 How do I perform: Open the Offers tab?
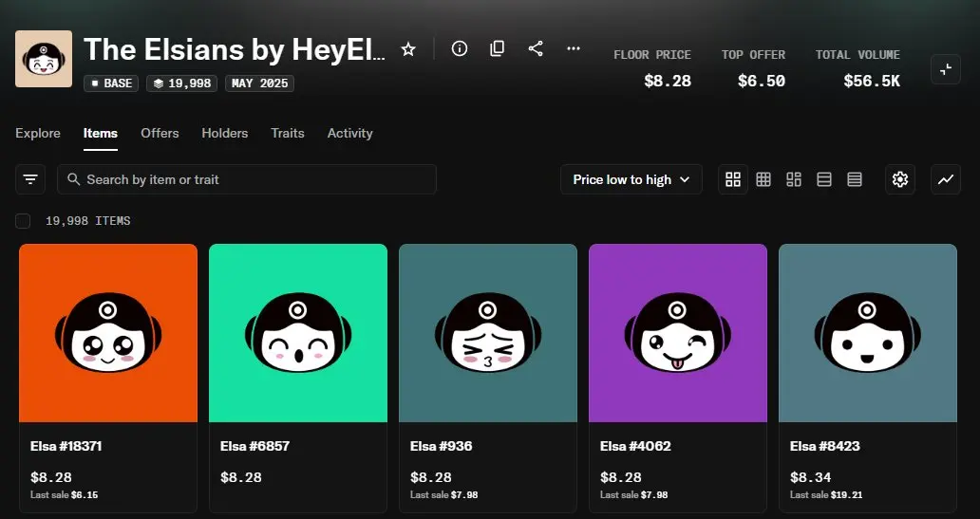point(160,133)
